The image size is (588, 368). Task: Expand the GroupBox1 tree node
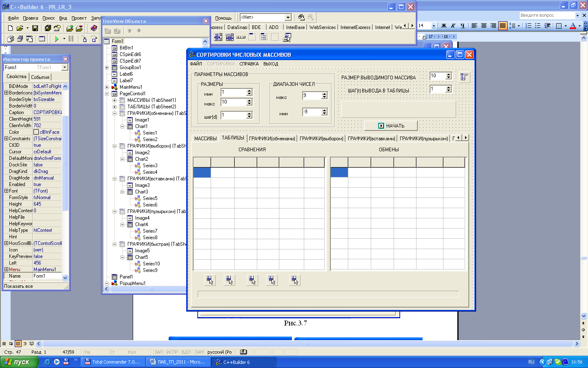click(x=107, y=67)
